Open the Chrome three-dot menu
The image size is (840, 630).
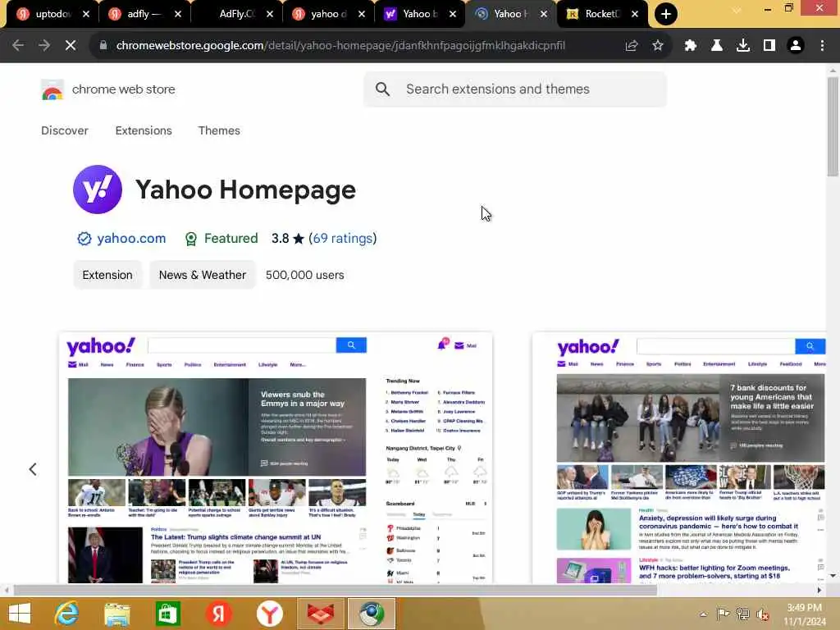point(822,46)
